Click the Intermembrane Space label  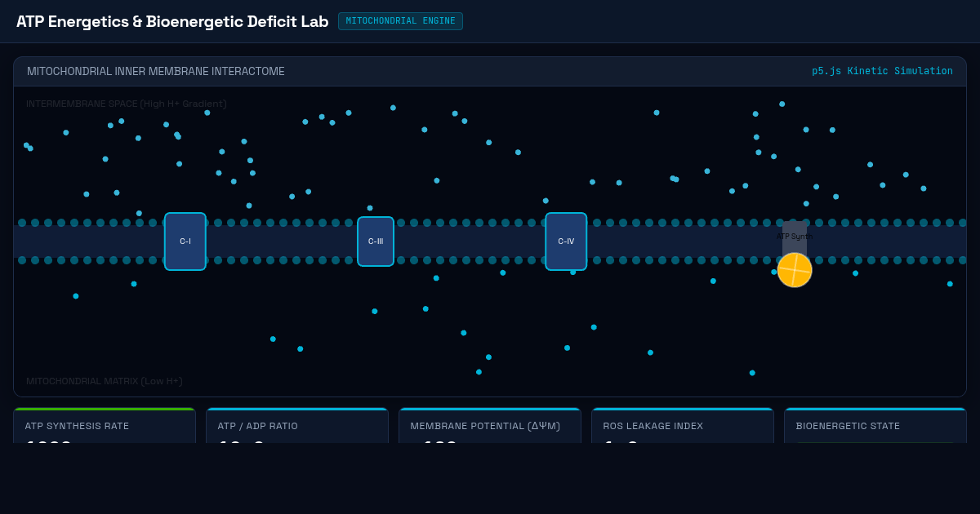127,104
